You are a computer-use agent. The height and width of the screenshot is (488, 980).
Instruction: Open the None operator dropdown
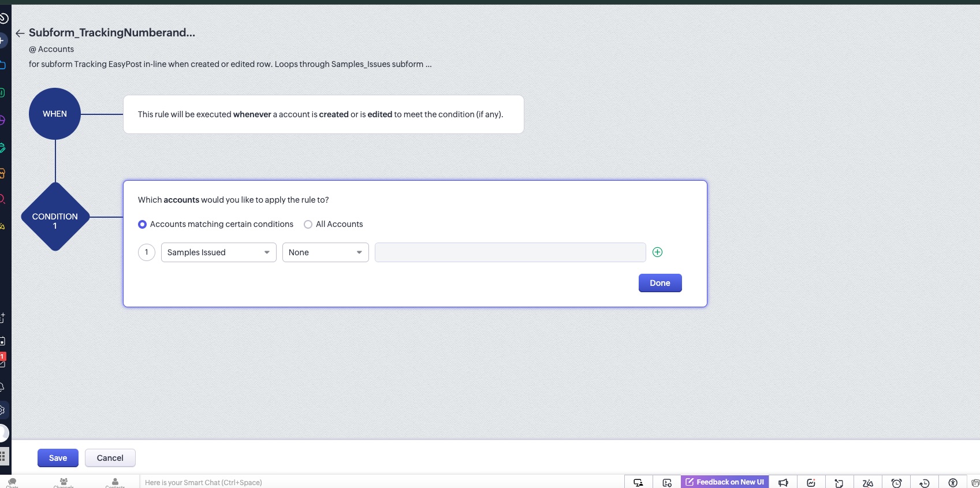pos(326,252)
